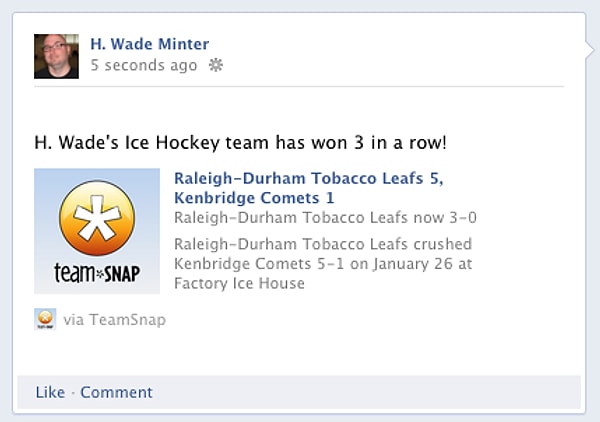Open the H. Wade Minter name link
Screen dimensions: 600x422
pos(149,44)
